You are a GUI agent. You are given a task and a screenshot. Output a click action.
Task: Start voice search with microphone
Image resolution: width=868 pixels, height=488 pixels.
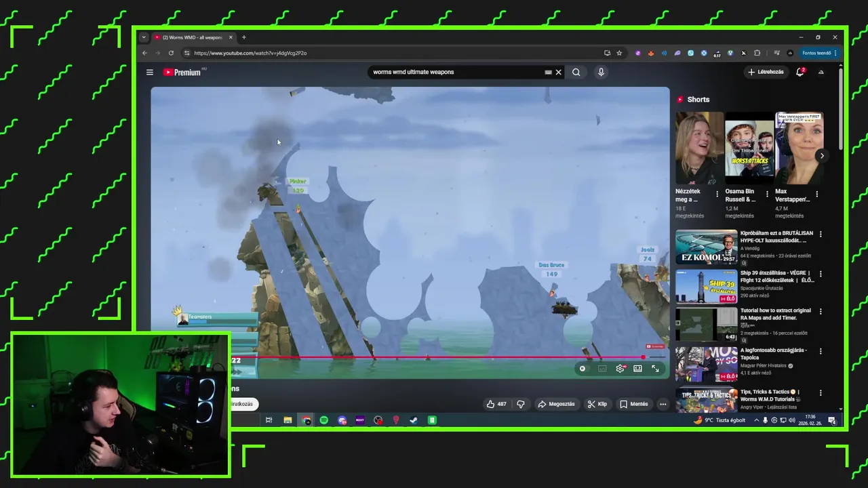[x=601, y=72]
